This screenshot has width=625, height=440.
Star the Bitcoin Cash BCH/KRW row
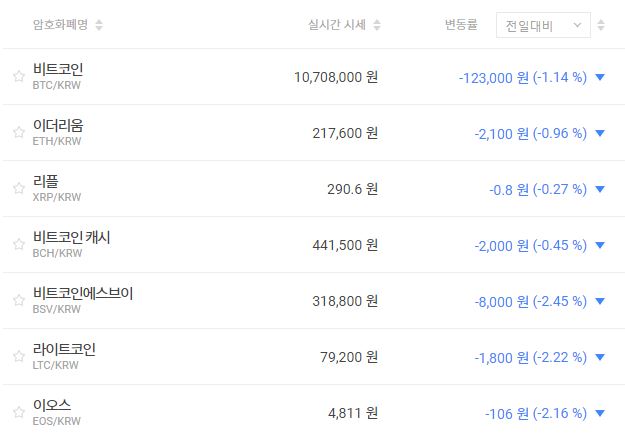pos(18,244)
